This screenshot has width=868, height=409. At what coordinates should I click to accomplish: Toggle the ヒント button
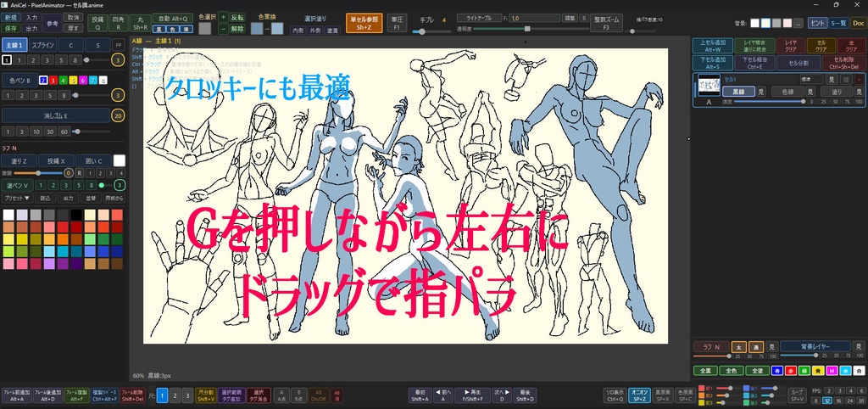[818, 23]
